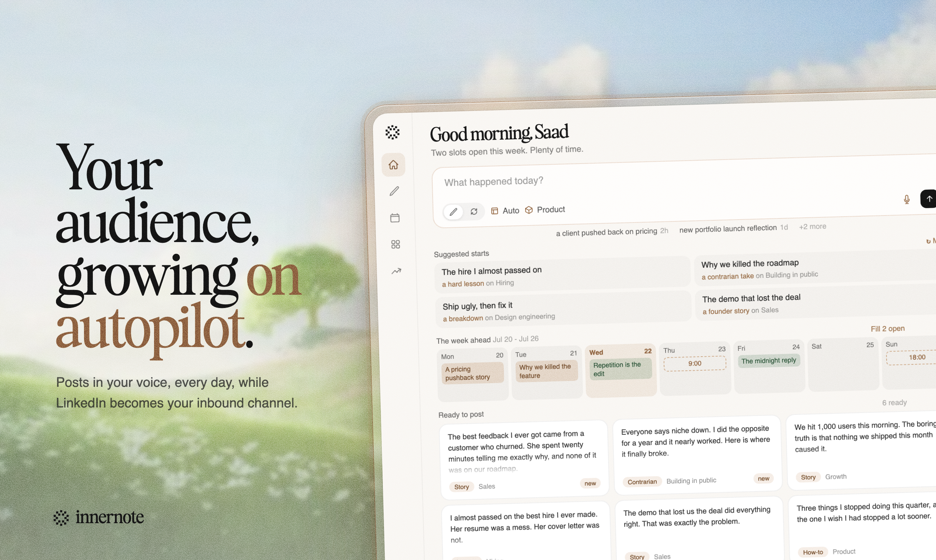
Task: Expand the '+2 more' recent notes
Action: pos(812,227)
